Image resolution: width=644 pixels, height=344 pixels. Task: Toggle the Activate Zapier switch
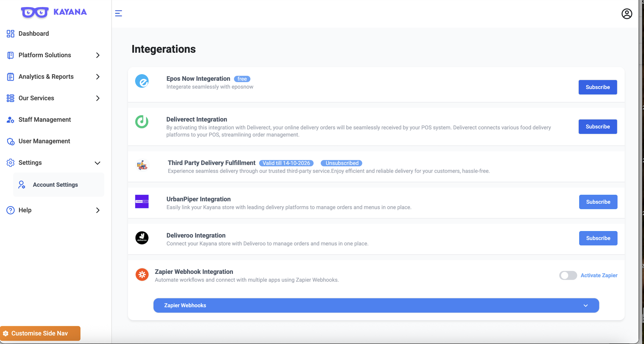pyautogui.click(x=568, y=275)
